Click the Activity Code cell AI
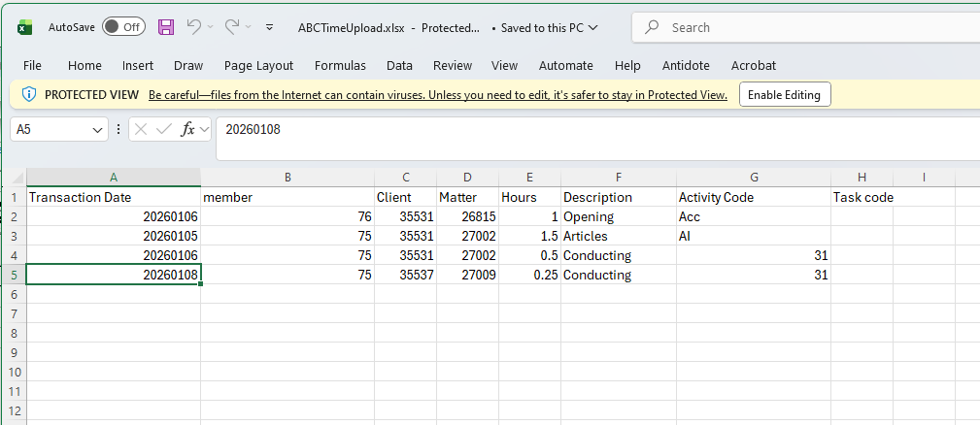Viewport: 980px width, 425px height. [754, 236]
